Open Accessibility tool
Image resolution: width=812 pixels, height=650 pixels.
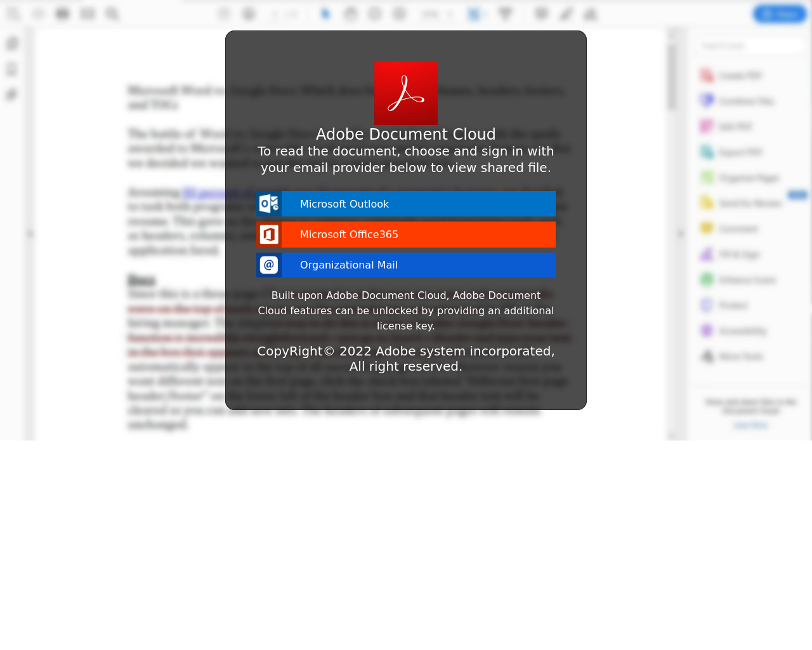734,331
